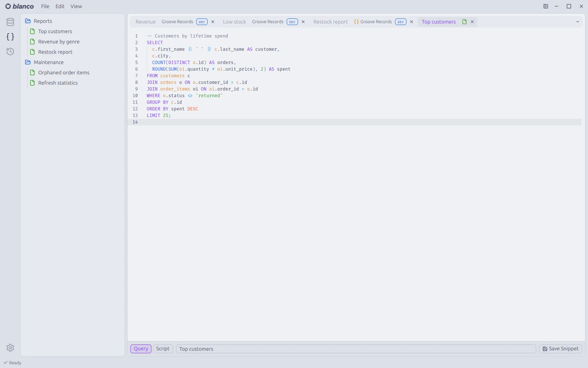Click file icon beside Orphaned order items
The image size is (588, 368).
click(32, 72)
